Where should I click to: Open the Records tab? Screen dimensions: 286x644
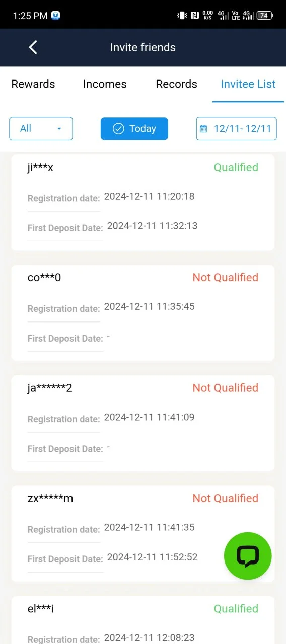(x=177, y=84)
